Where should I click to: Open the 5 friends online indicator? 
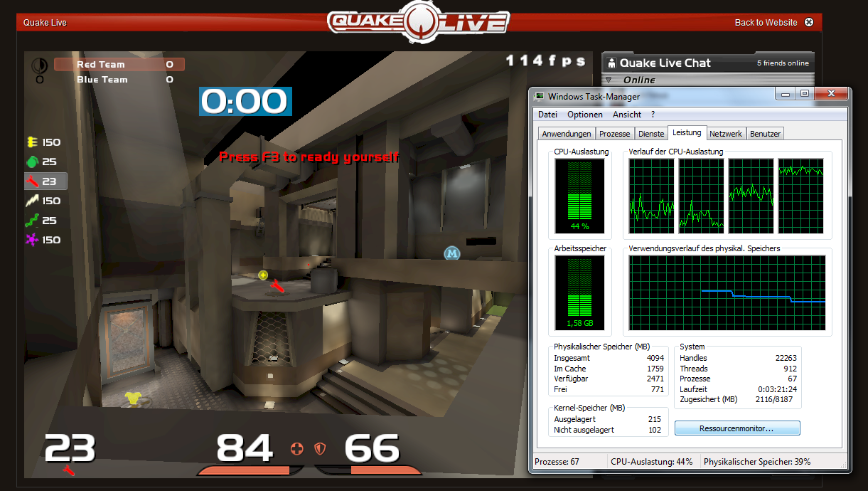pos(783,63)
